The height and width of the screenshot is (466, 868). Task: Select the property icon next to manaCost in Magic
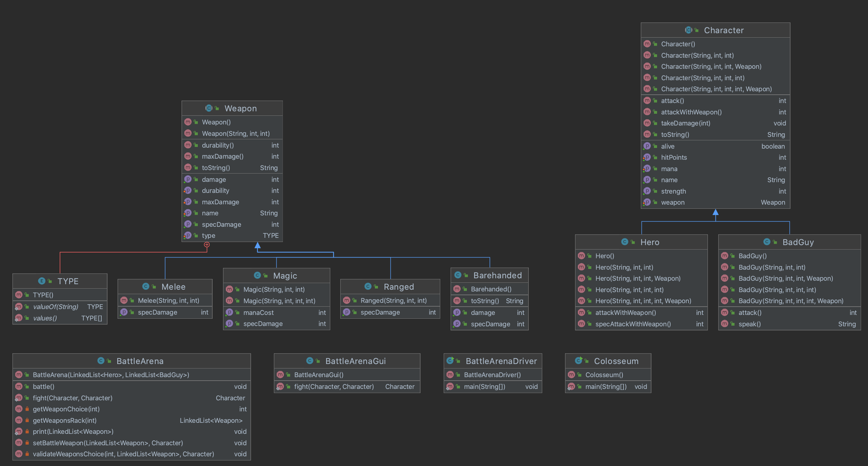230,312
